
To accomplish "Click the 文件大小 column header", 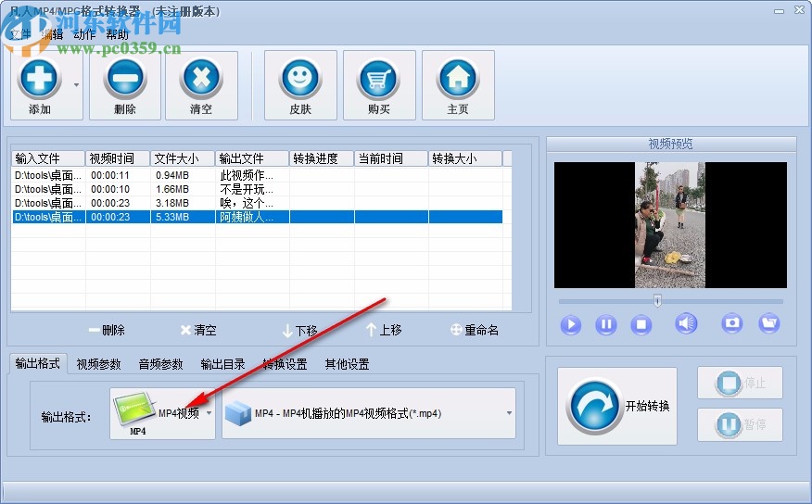I will click(x=183, y=158).
